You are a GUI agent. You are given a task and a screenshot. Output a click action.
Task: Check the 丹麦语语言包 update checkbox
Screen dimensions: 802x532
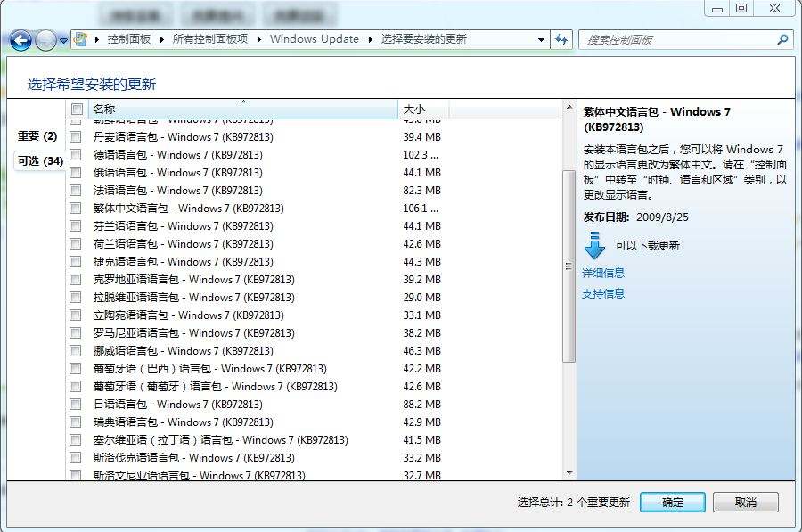click(x=75, y=136)
